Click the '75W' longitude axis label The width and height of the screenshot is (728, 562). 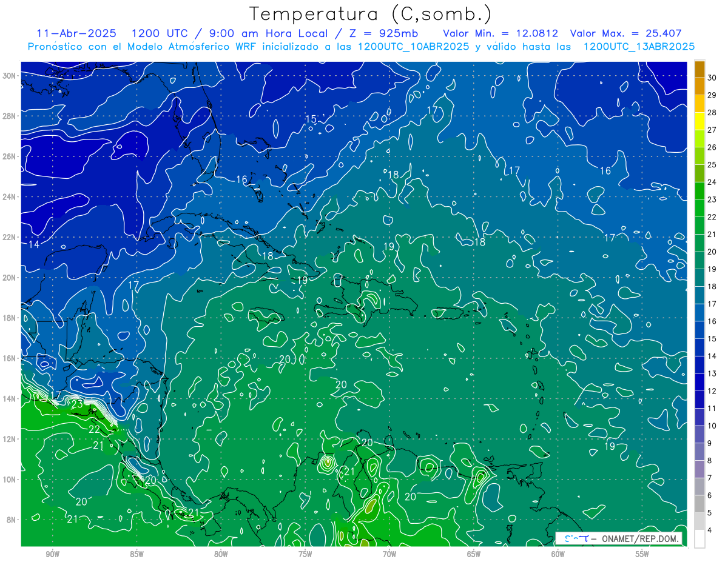point(305,554)
